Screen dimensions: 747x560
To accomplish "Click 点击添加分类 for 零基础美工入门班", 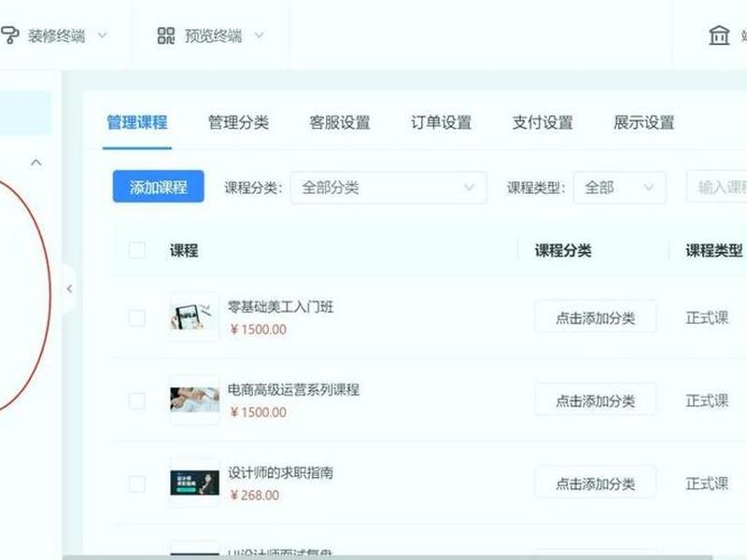I will tap(596, 317).
